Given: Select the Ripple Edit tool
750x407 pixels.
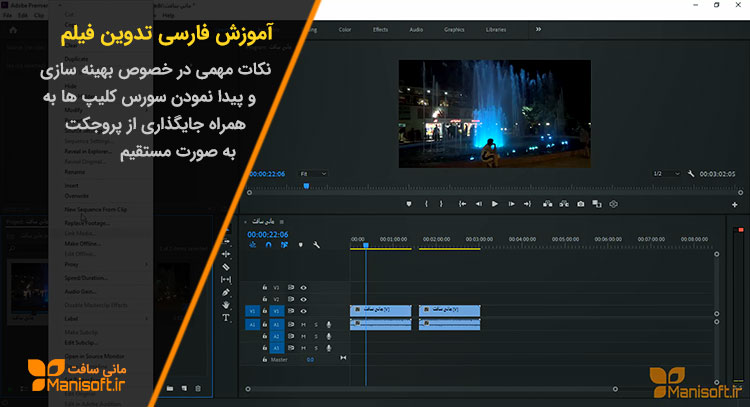Looking at the screenshot, I should point(226,254).
